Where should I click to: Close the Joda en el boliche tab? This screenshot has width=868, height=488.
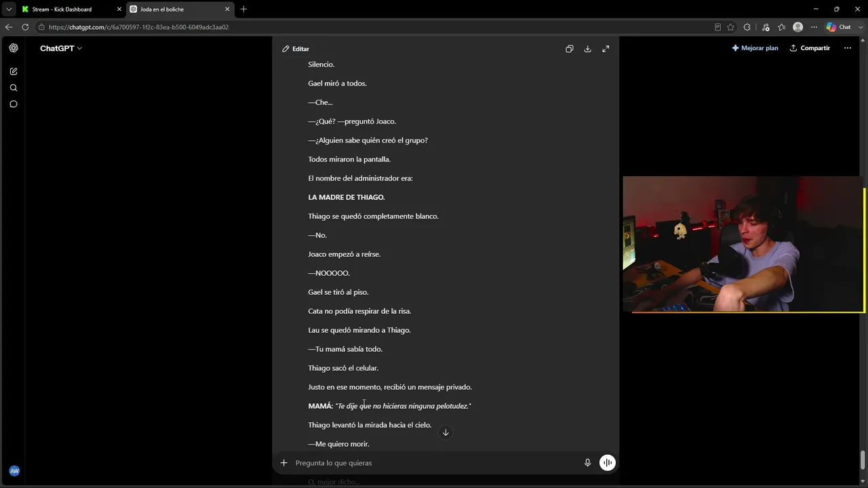(227, 9)
